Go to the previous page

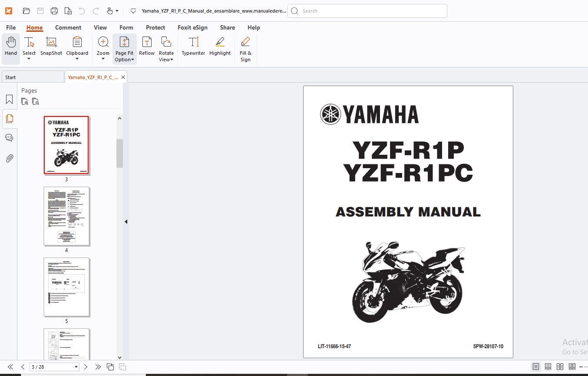pyautogui.click(x=23, y=367)
